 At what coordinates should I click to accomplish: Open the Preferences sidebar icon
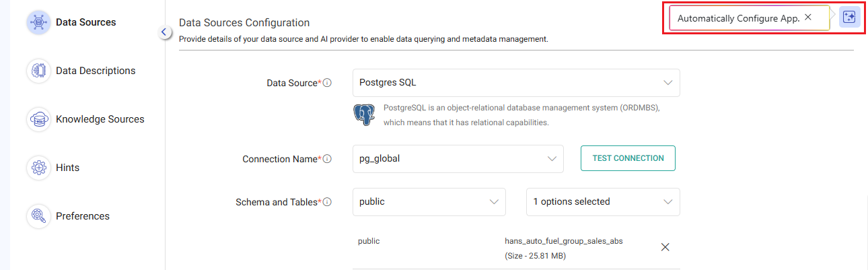[x=39, y=216]
